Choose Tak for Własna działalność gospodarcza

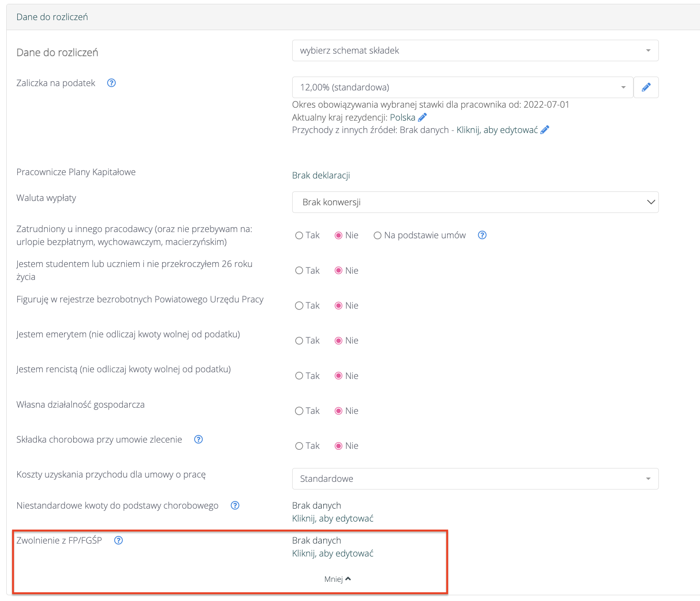pyautogui.click(x=299, y=411)
